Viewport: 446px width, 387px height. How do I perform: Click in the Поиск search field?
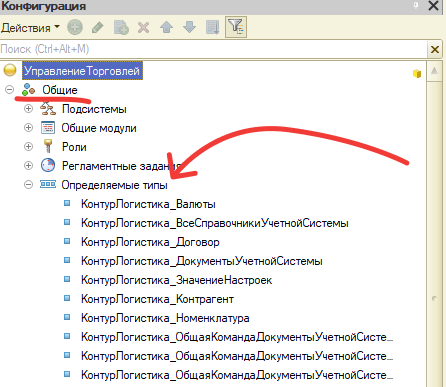pyautogui.click(x=213, y=49)
